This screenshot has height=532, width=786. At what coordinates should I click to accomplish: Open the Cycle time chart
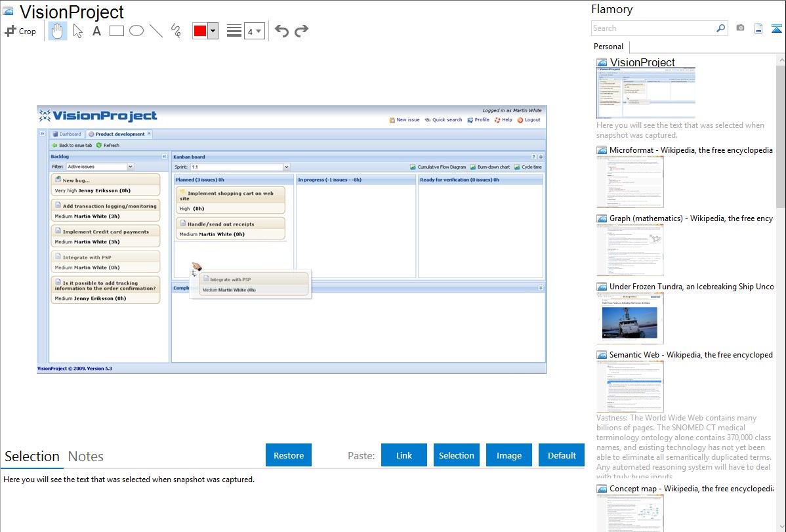(528, 167)
